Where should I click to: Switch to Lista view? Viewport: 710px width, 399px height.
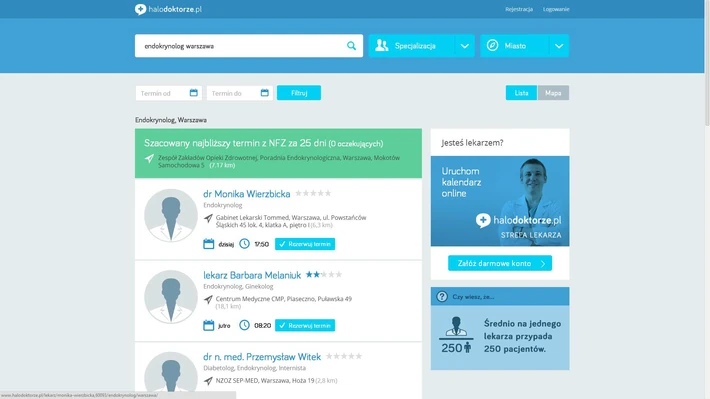pos(521,93)
